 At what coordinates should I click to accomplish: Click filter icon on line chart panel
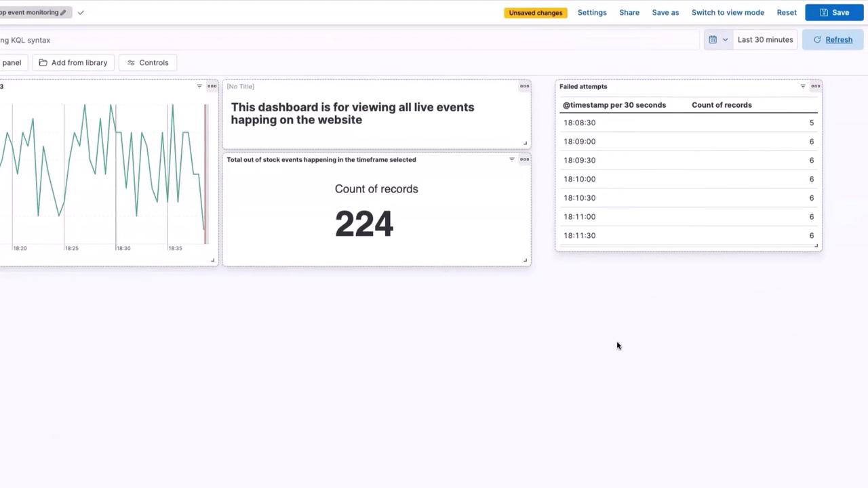[199, 86]
